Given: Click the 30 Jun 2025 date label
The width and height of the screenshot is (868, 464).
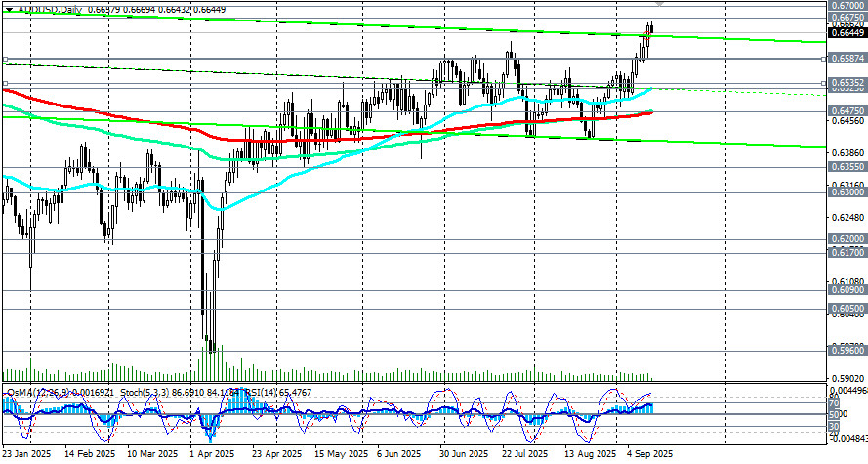Looking at the screenshot, I should click(x=462, y=454).
